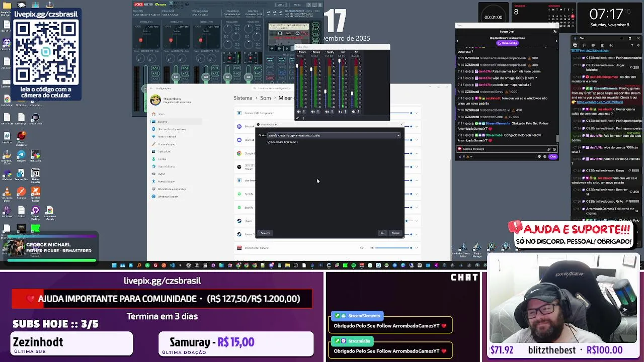Click the OBS Studio icon in volume mixer
Viewport: 644px width, 362px height.
click(239, 167)
